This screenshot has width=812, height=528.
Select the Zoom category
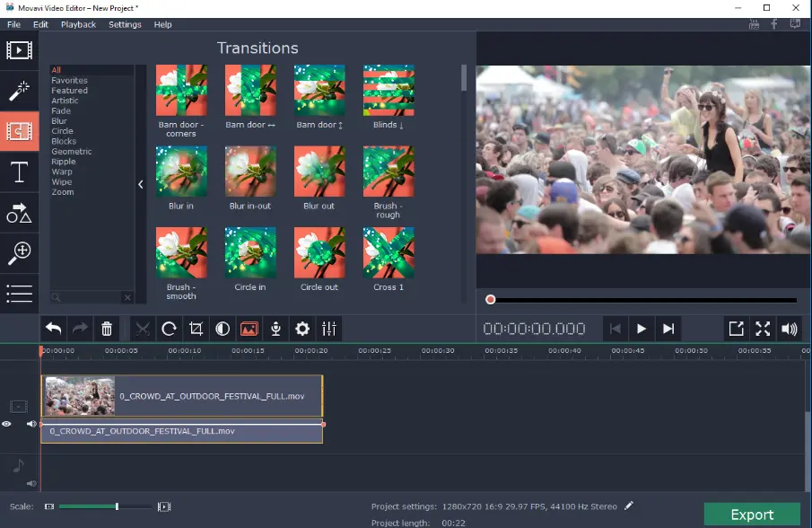click(62, 192)
